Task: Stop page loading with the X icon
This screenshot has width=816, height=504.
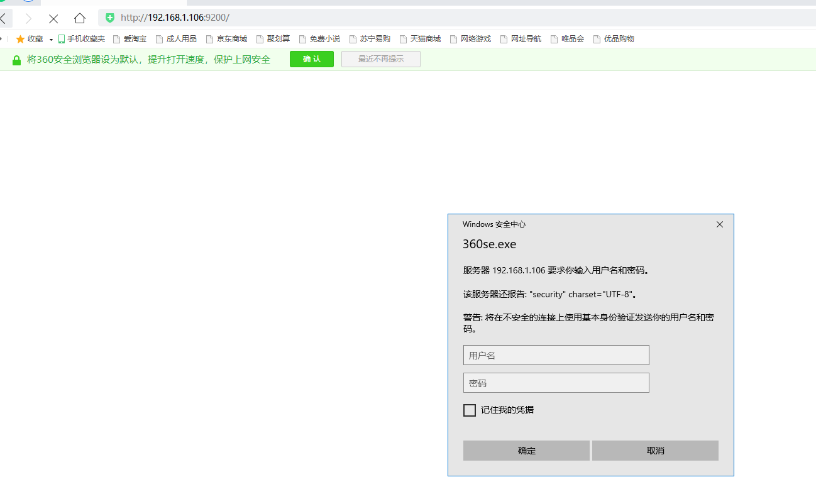Action: point(53,19)
